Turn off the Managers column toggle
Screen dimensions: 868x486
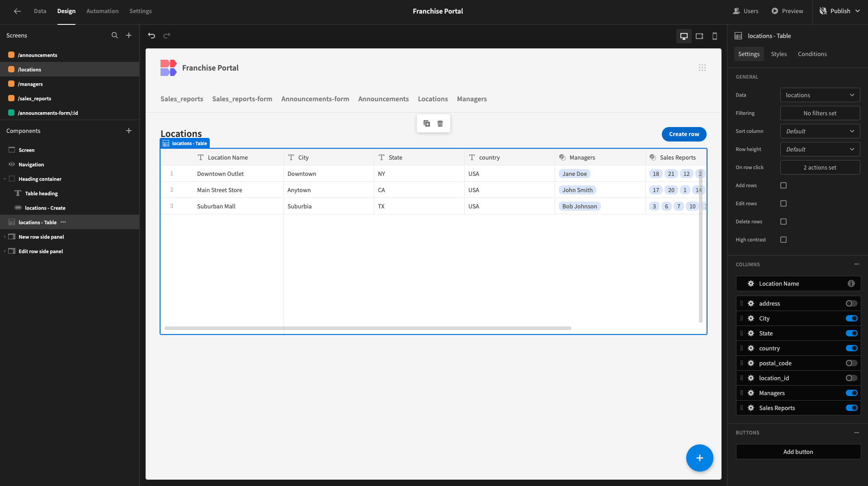coord(852,393)
